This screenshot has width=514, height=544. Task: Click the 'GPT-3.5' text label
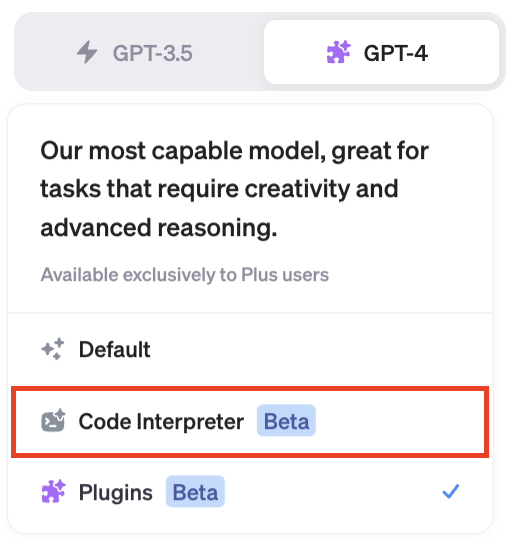pos(153,53)
